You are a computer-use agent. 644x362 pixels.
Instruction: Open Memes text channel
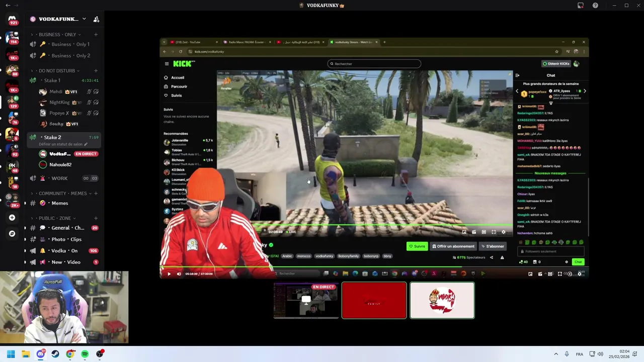[x=64, y=203]
